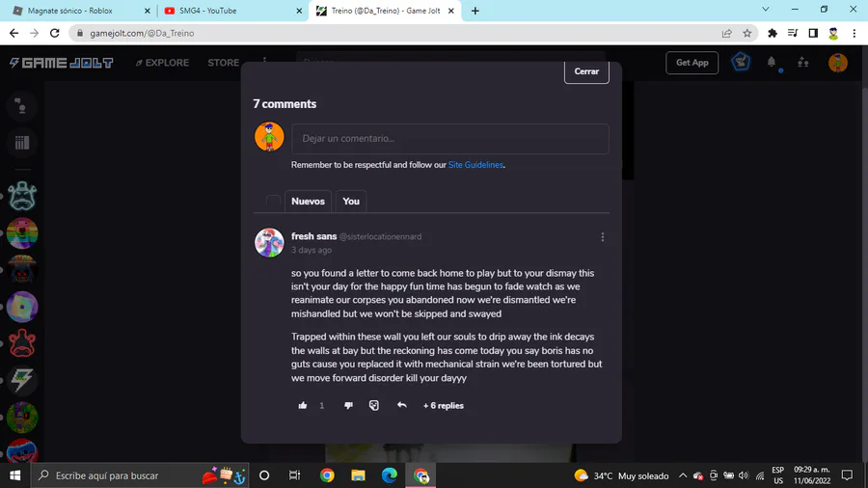Open the fresh sans comment options menu
This screenshot has width=868, height=488.
coord(602,237)
